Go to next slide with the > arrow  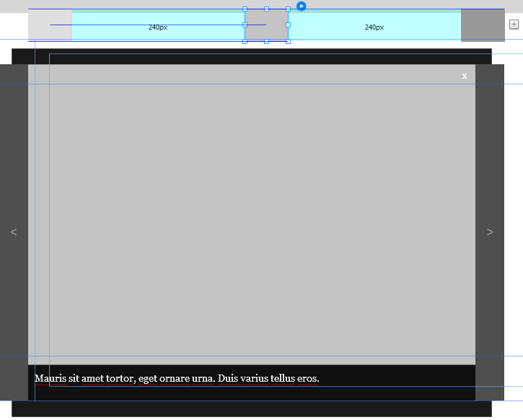click(x=490, y=232)
